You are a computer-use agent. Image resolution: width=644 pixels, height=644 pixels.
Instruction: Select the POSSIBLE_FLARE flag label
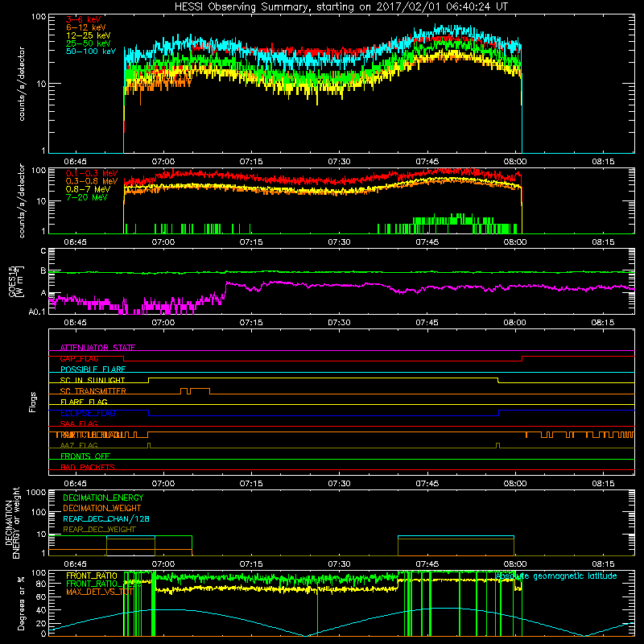click(93, 369)
